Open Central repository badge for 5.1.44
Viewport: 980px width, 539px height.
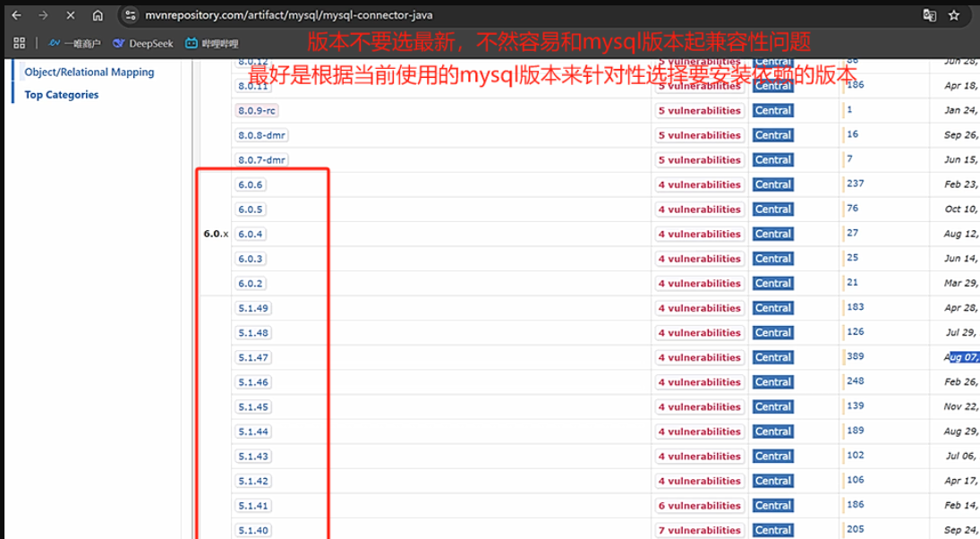(x=773, y=432)
